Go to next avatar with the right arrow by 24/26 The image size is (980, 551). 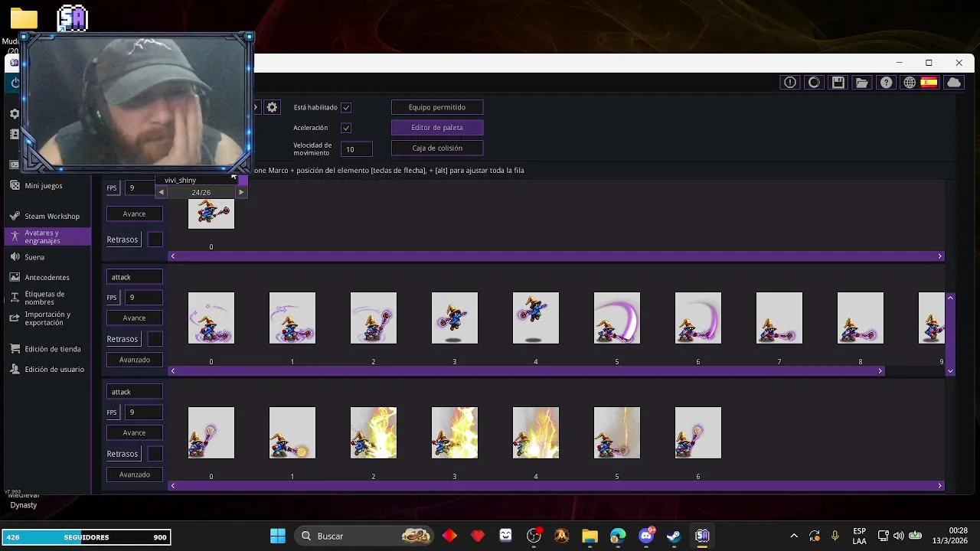[x=241, y=192]
